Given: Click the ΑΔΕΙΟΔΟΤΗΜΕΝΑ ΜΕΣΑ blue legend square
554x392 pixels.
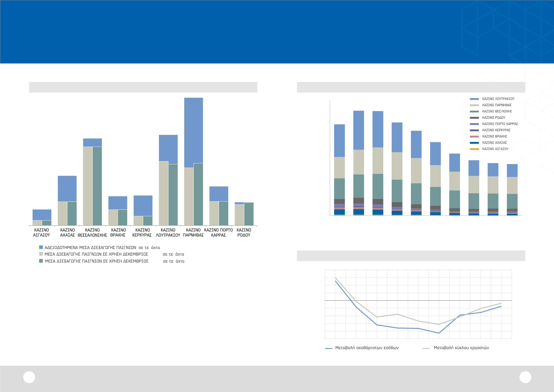Looking at the screenshot, I should pyautogui.click(x=41, y=247).
